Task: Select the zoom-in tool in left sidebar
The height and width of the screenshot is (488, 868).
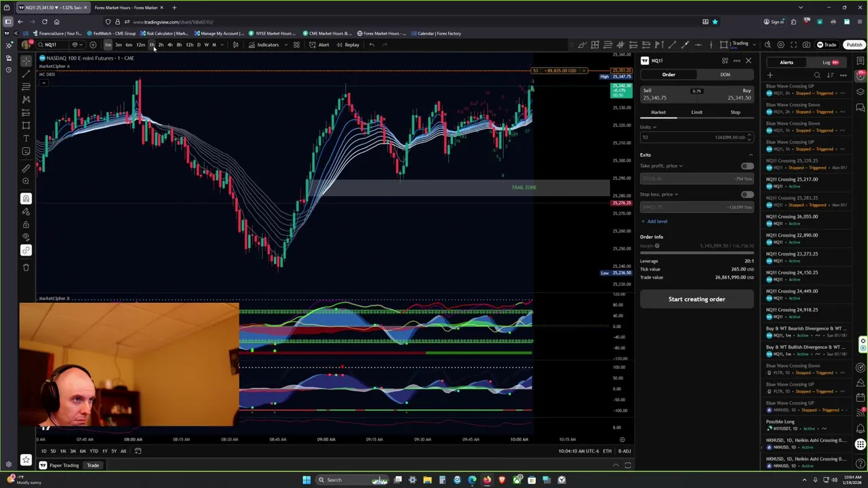Action: coord(26,181)
